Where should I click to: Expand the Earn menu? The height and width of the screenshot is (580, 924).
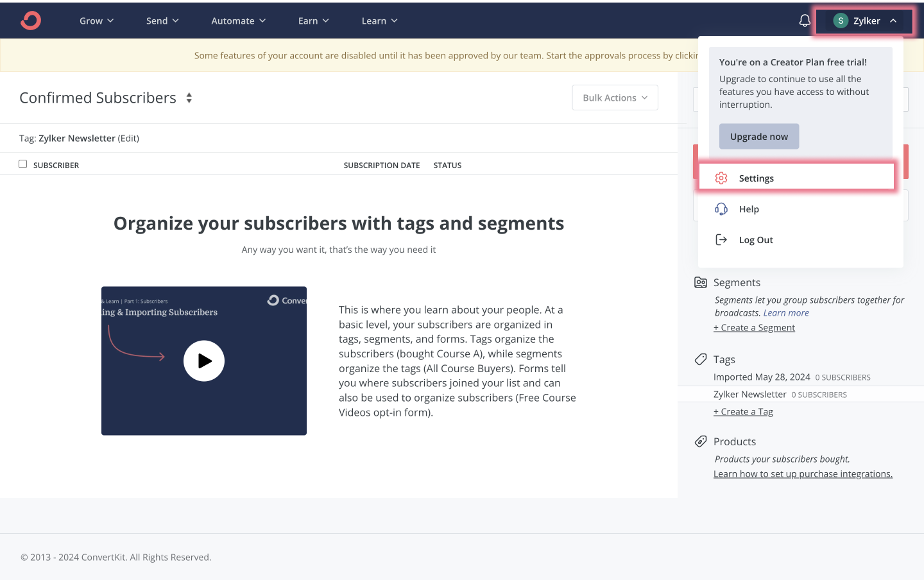click(x=314, y=21)
